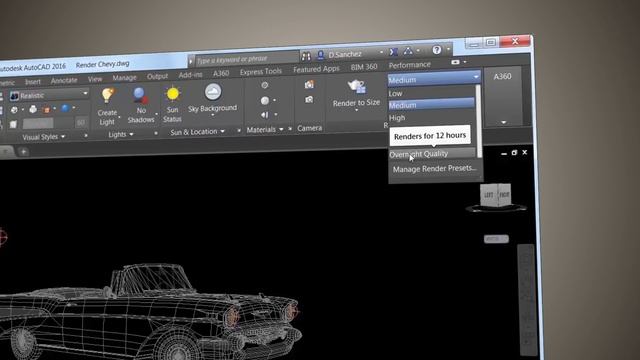Click the Sky Background cloud icon

(x=213, y=92)
